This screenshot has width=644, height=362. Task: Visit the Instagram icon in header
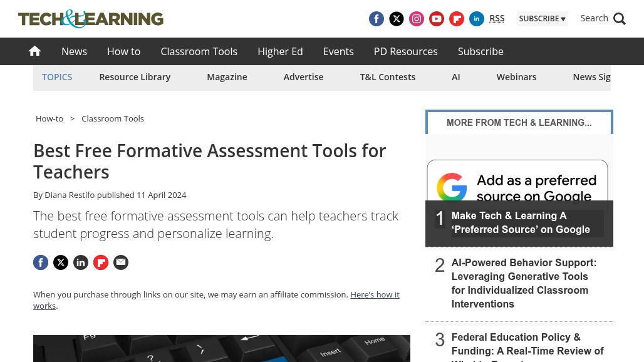tap(417, 19)
